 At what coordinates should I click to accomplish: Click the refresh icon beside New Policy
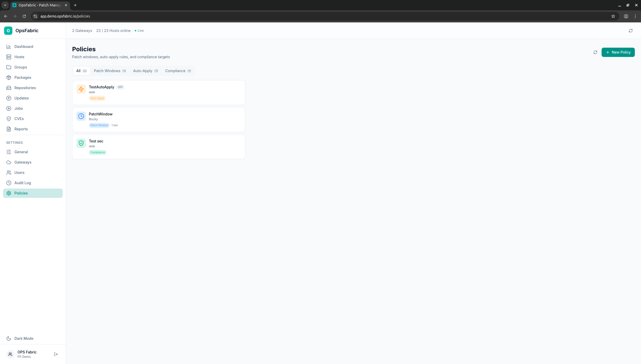pyautogui.click(x=595, y=52)
